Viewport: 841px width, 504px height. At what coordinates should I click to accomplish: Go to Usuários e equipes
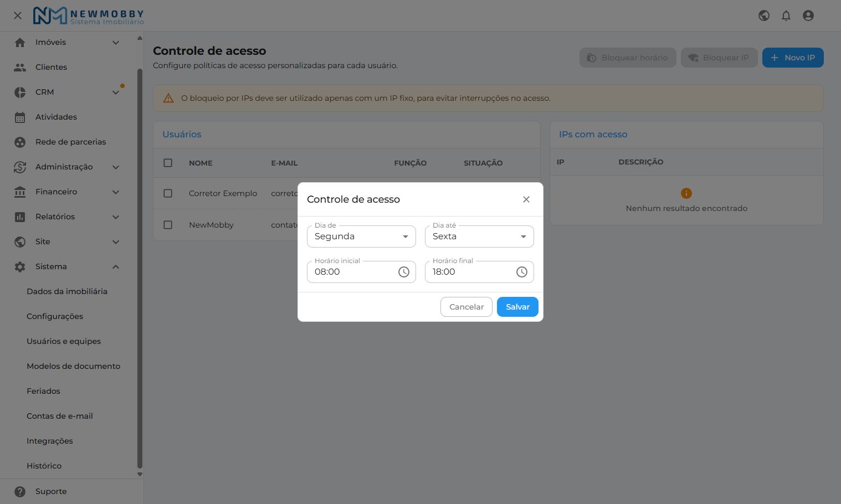(x=64, y=341)
